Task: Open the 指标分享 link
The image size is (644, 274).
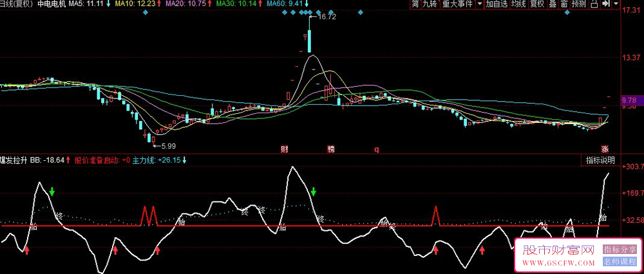Action: click(x=620, y=249)
